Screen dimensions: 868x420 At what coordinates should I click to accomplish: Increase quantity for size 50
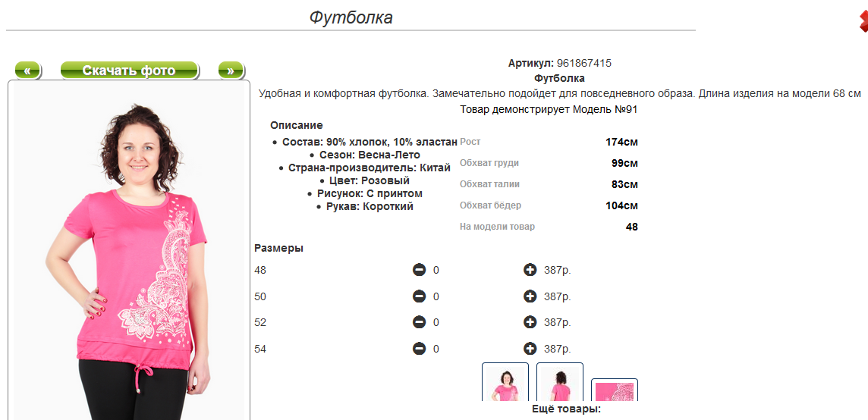point(530,296)
